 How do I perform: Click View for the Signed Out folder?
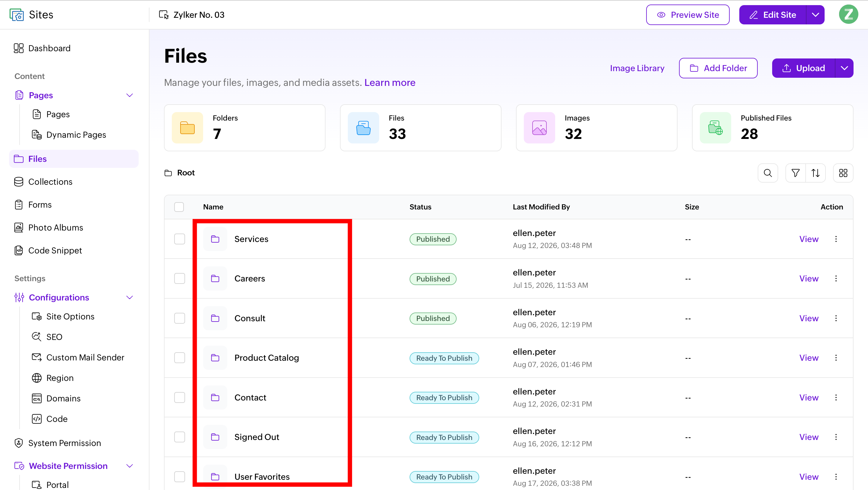point(809,437)
